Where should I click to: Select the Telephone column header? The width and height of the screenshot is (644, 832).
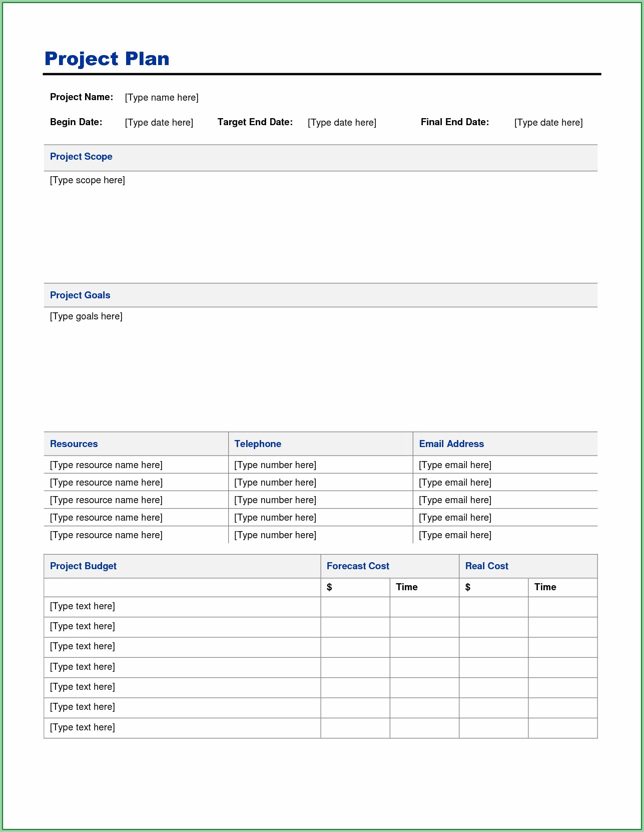pyautogui.click(x=258, y=444)
